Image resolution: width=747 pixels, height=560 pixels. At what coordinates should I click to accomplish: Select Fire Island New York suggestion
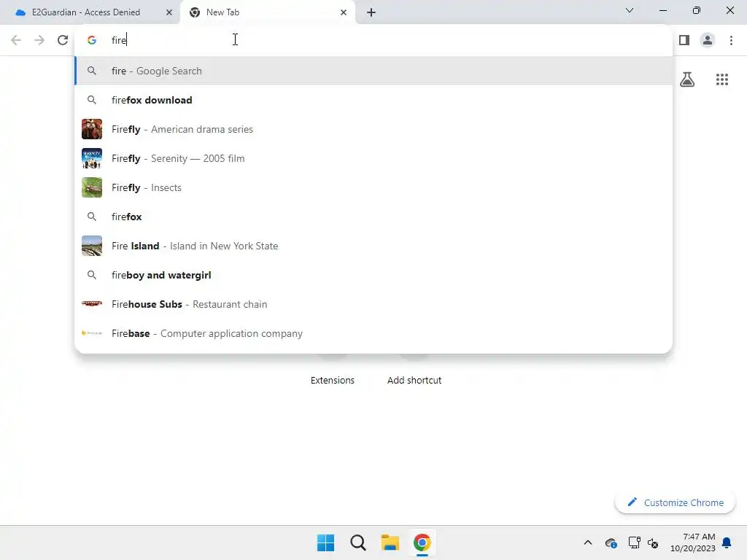373,246
